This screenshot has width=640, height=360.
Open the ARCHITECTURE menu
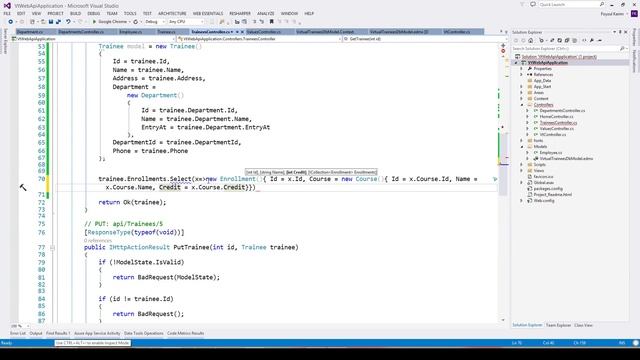(172, 13)
